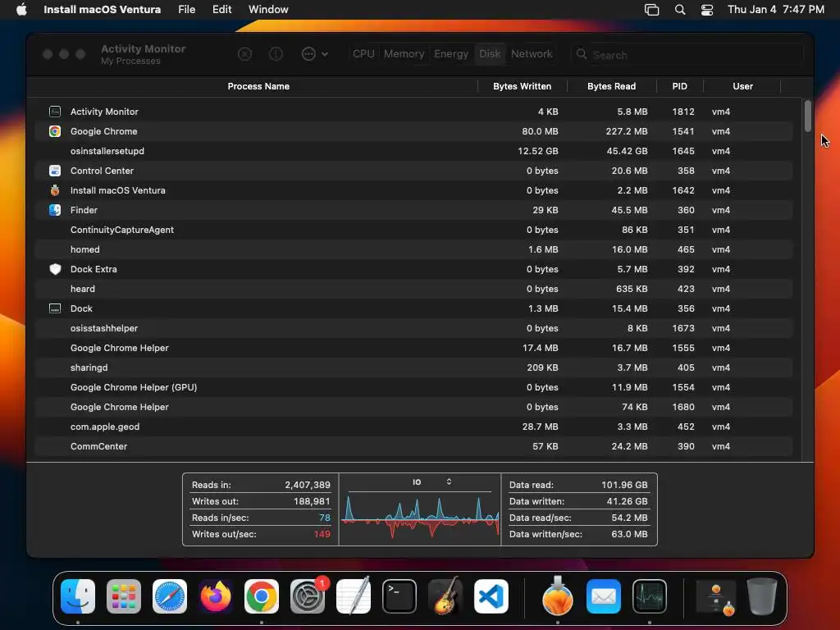This screenshot has width=840, height=630.
Task: Open the Window menu
Action: (268, 10)
